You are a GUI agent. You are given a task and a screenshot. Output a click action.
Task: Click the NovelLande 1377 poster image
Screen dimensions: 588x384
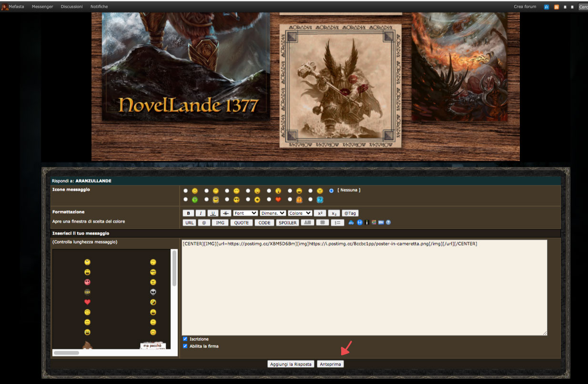point(186,67)
